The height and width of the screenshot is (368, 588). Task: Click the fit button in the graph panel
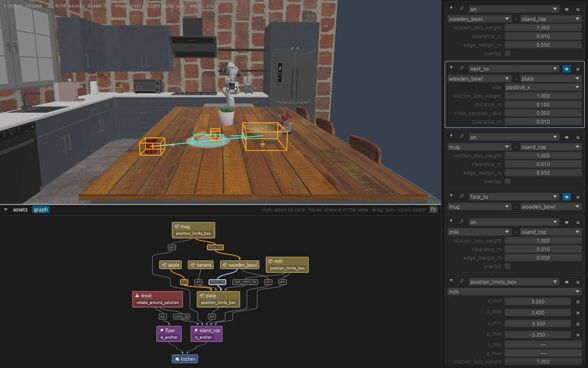coord(433,210)
